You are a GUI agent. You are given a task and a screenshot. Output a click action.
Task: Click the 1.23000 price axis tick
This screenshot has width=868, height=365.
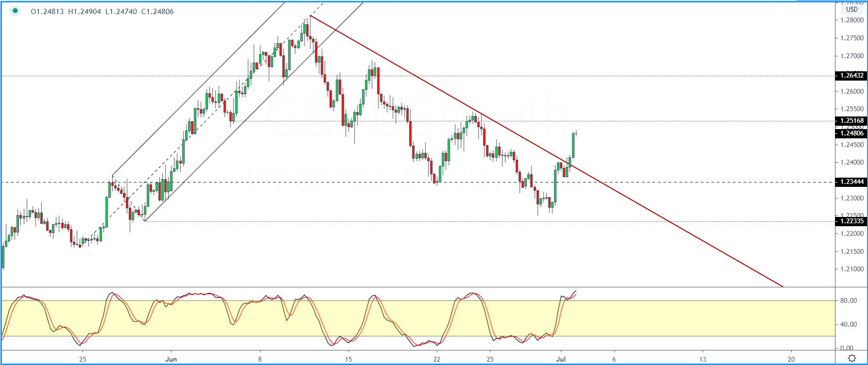tap(852, 198)
